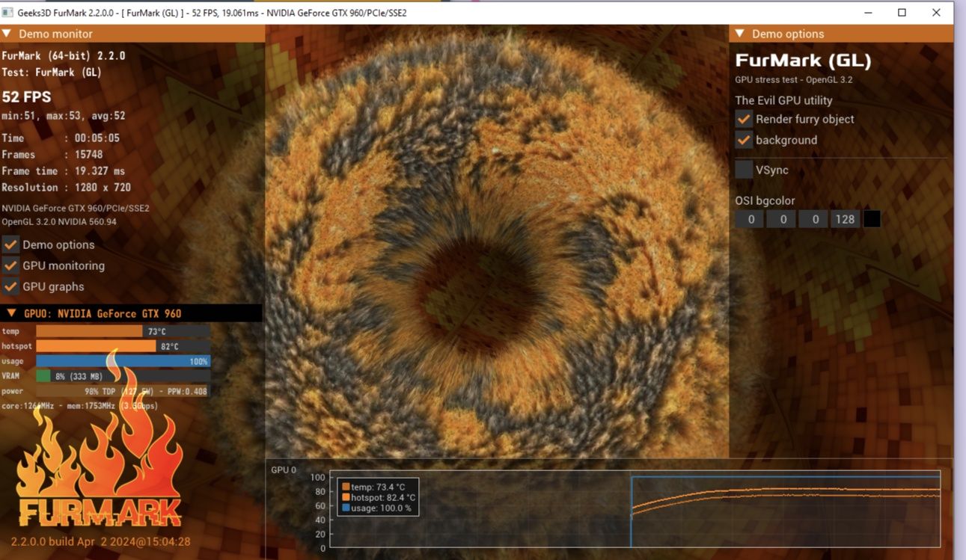Collapse the Demo options panel triangle
The height and width of the screenshot is (560, 966).
pos(740,34)
